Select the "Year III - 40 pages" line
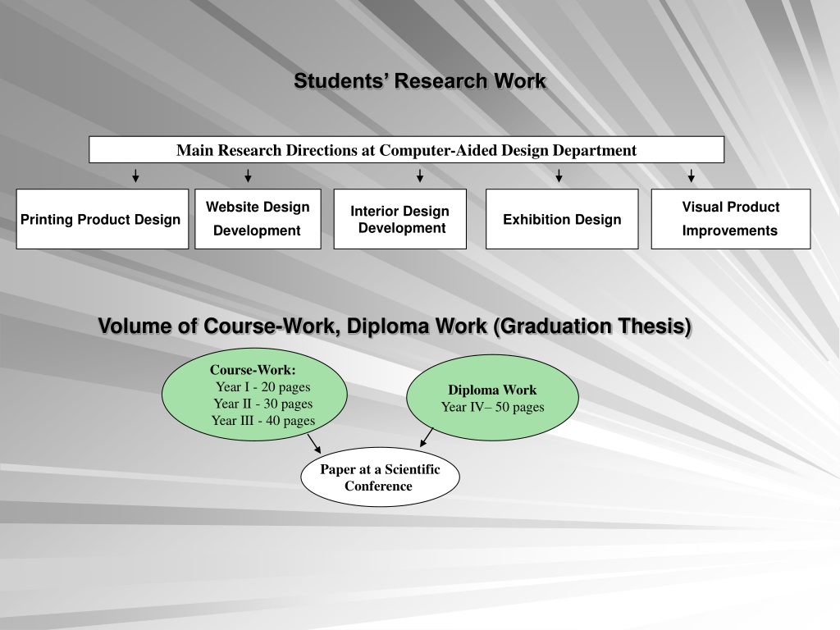840x630 pixels. [x=263, y=421]
